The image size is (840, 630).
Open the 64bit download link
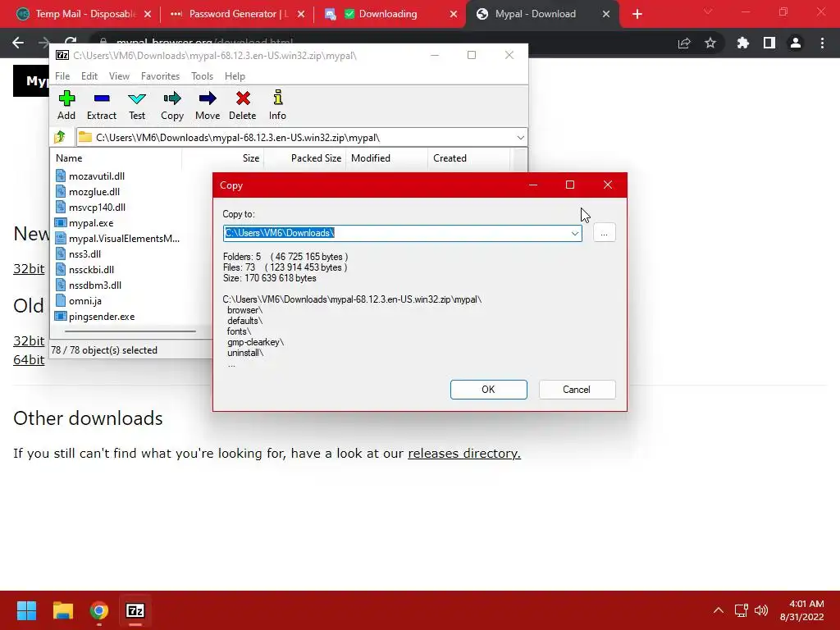click(x=29, y=359)
